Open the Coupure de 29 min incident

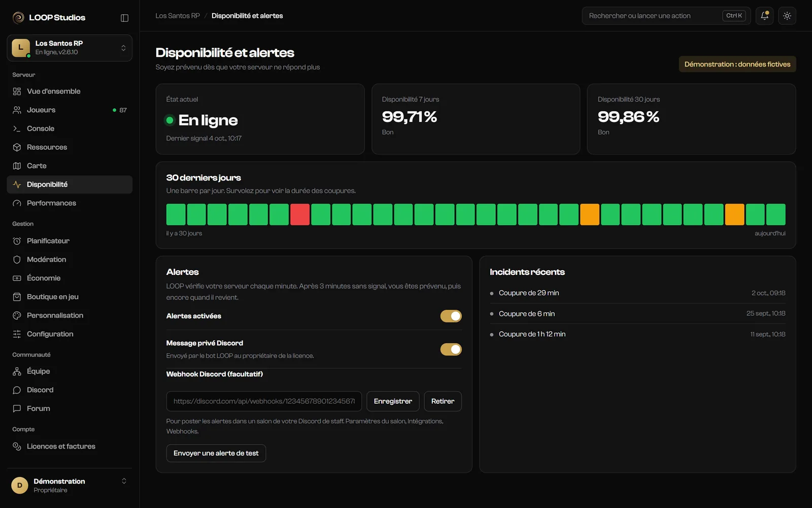tap(637, 293)
